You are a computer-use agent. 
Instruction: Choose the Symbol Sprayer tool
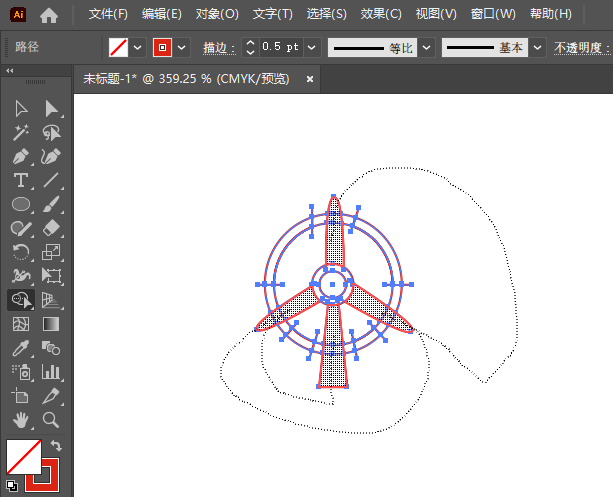(21, 372)
